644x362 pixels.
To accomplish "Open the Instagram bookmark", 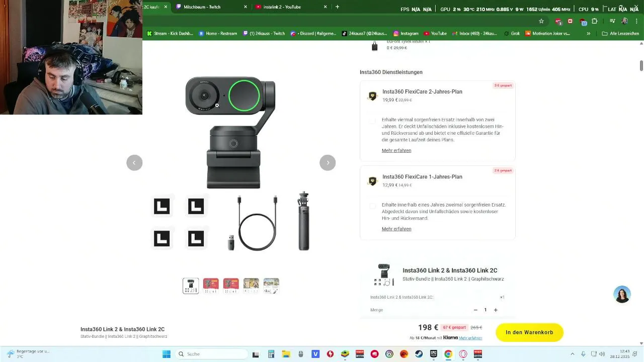I will point(406,34).
